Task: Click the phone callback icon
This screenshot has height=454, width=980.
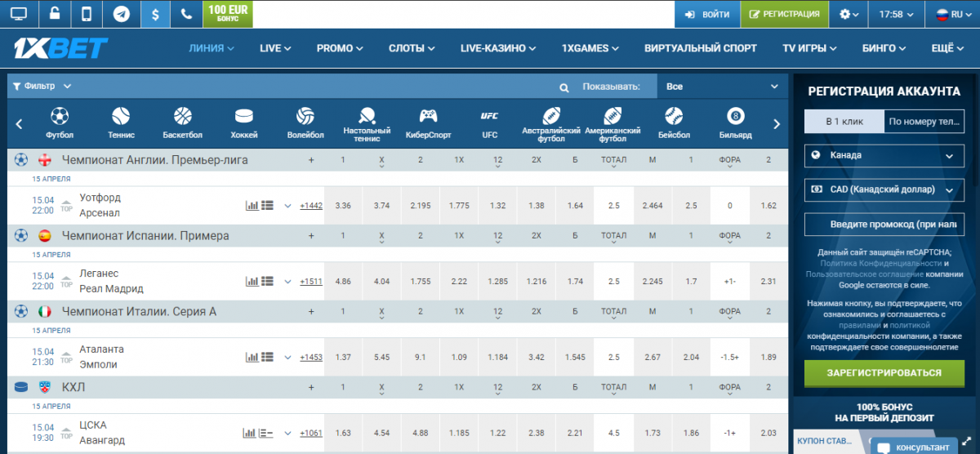Action: click(x=188, y=14)
